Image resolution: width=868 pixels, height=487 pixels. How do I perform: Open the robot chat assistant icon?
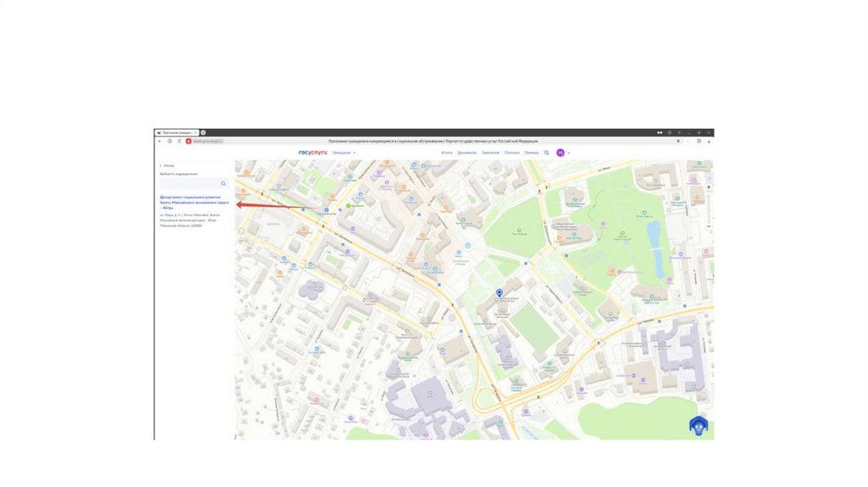tap(698, 426)
